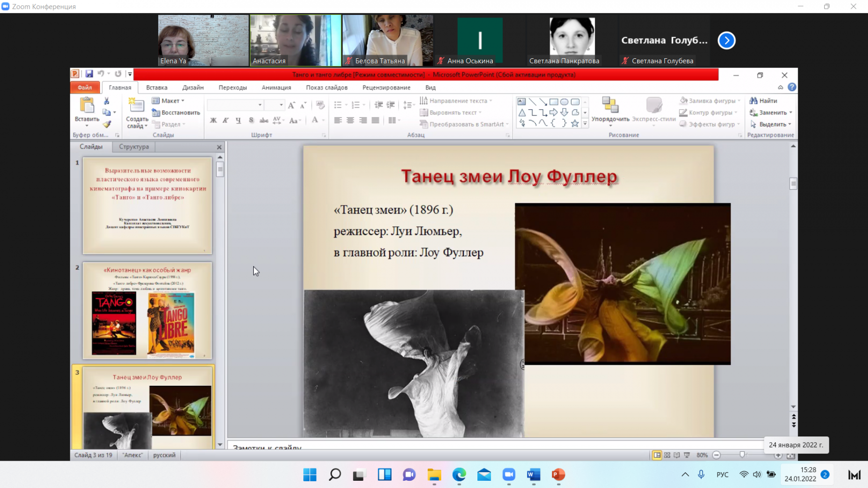Switch to Normal view icon in the status bar

tap(657, 455)
